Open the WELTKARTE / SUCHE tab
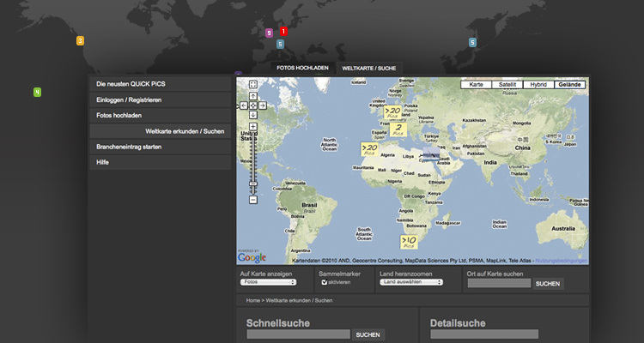The image size is (644, 343). 369,69
